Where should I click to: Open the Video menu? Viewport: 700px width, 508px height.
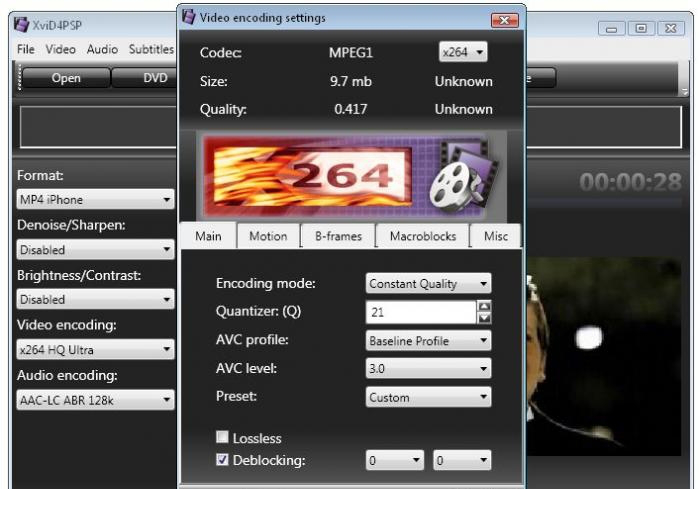click(60, 49)
